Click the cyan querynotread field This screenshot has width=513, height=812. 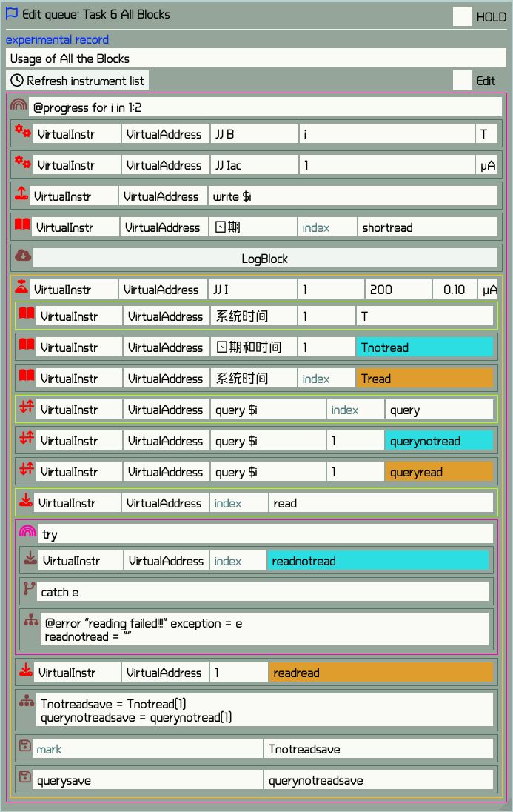click(439, 441)
